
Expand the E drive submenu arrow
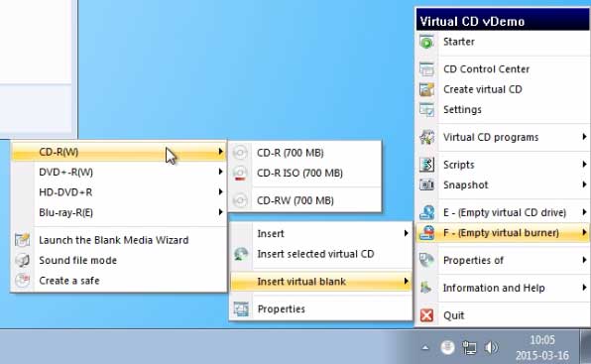coord(584,212)
